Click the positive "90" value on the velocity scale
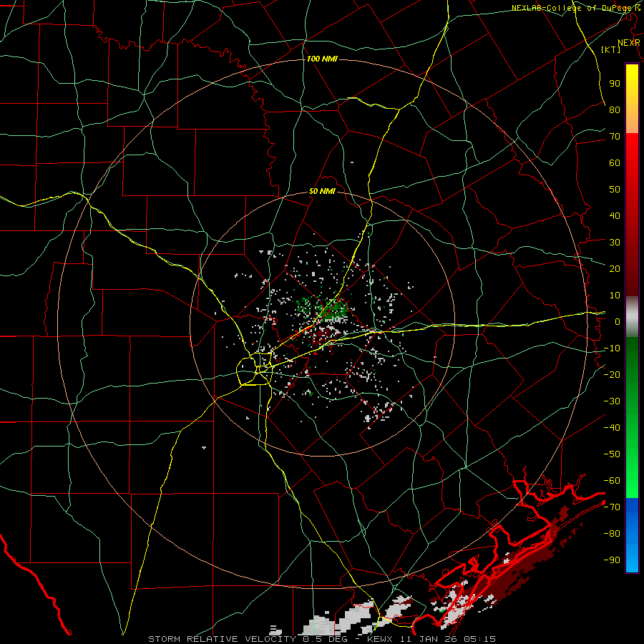The width and height of the screenshot is (644, 644). pyautogui.click(x=615, y=84)
